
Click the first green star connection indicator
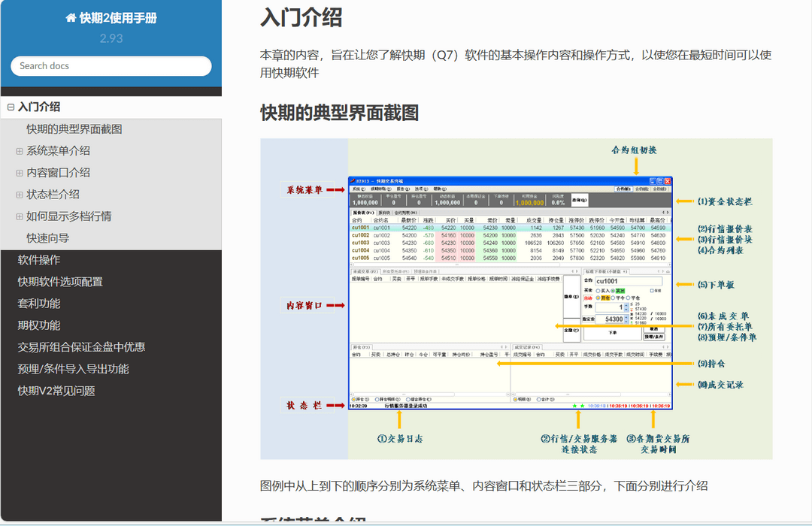click(574, 405)
